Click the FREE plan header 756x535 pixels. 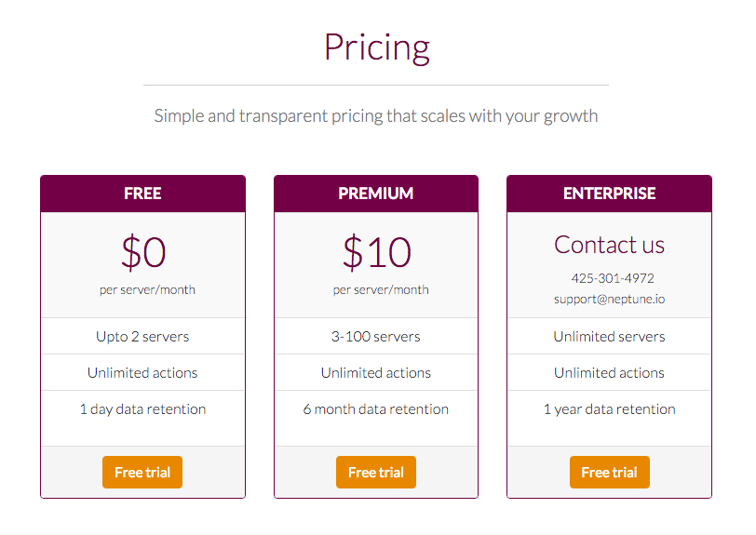click(142, 194)
